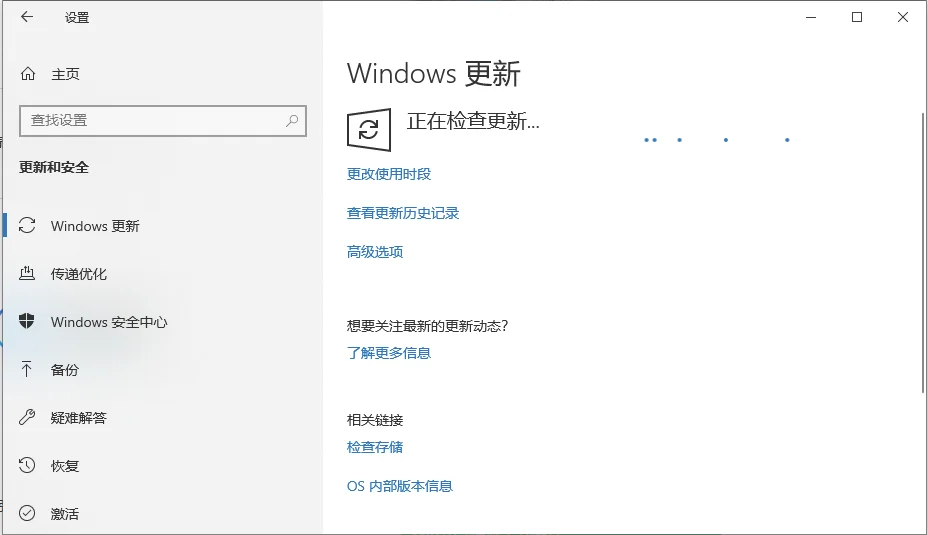928x535 pixels.
Task: Click the 疑难解答 wrench icon
Action: click(x=27, y=417)
